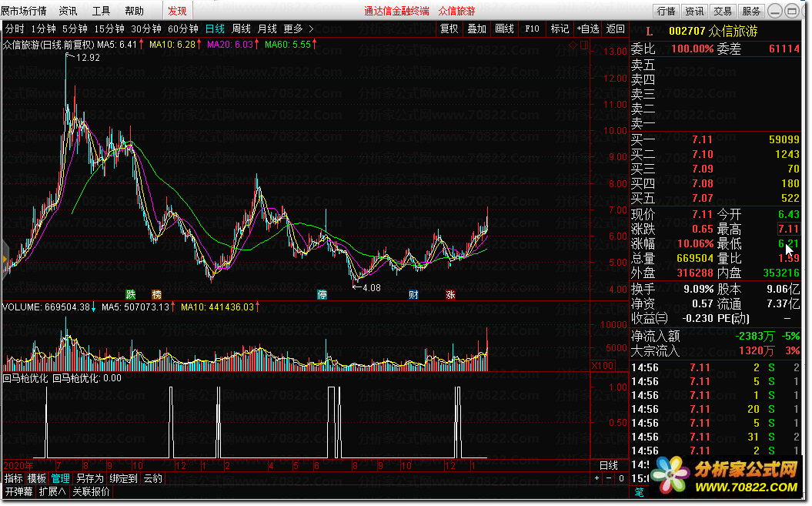Open the 帮助 menu
The image size is (812, 506).
[x=134, y=11]
